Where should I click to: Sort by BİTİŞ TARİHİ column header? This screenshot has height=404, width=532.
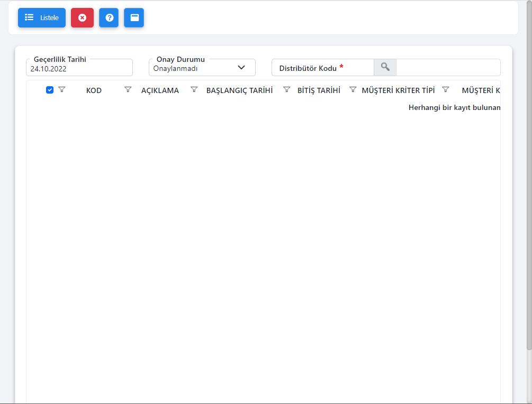point(319,90)
